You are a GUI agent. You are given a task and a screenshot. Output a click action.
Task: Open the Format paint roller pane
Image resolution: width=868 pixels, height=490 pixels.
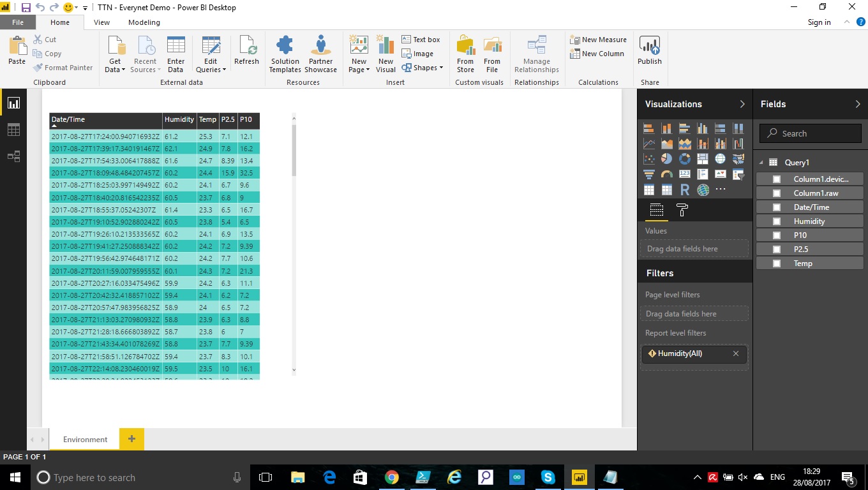pos(682,210)
